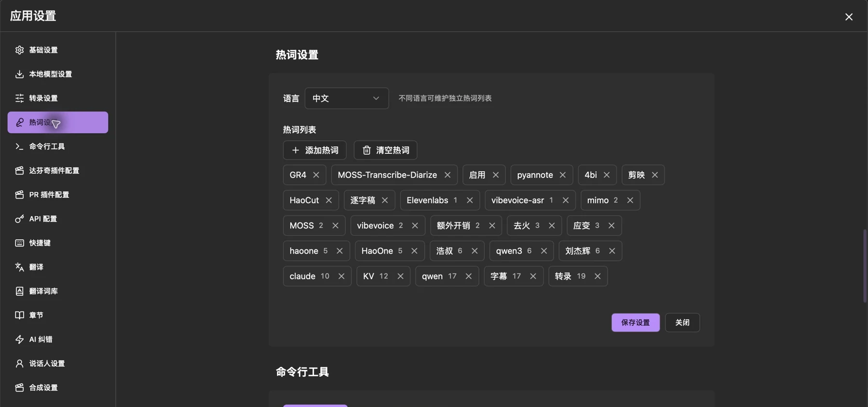
Task: Click the settings page vertical scrollbar
Action: click(865, 266)
